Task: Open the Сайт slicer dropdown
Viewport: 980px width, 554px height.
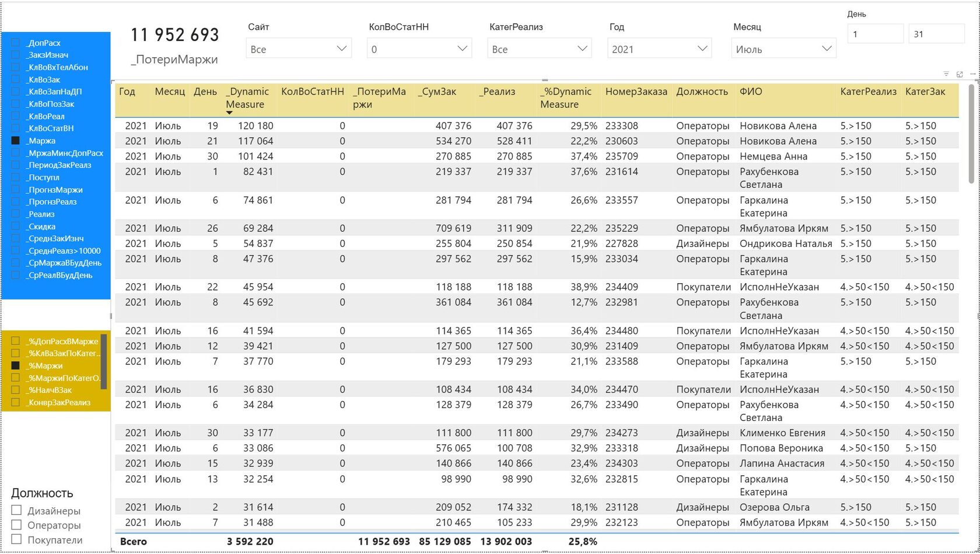Action: [x=299, y=48]
